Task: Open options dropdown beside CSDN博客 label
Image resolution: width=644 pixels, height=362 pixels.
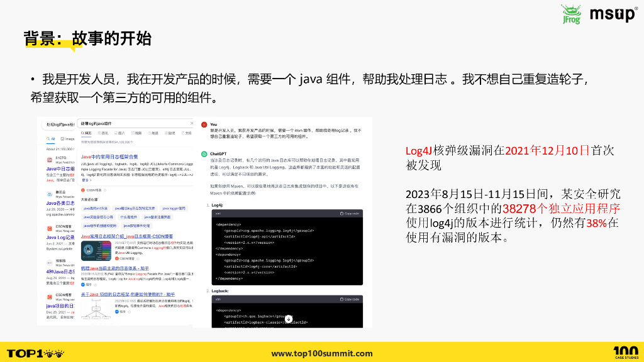Action: click(106, 190)
